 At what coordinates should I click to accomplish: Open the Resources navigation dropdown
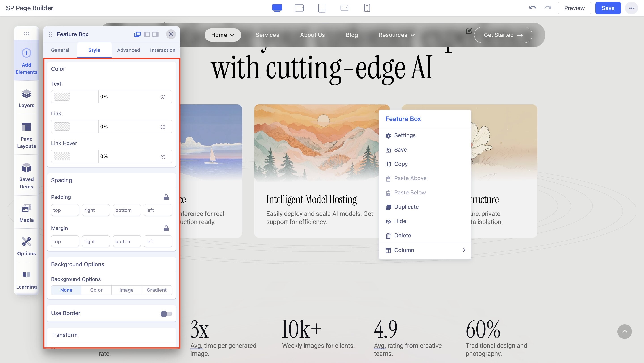pos(396,35)
